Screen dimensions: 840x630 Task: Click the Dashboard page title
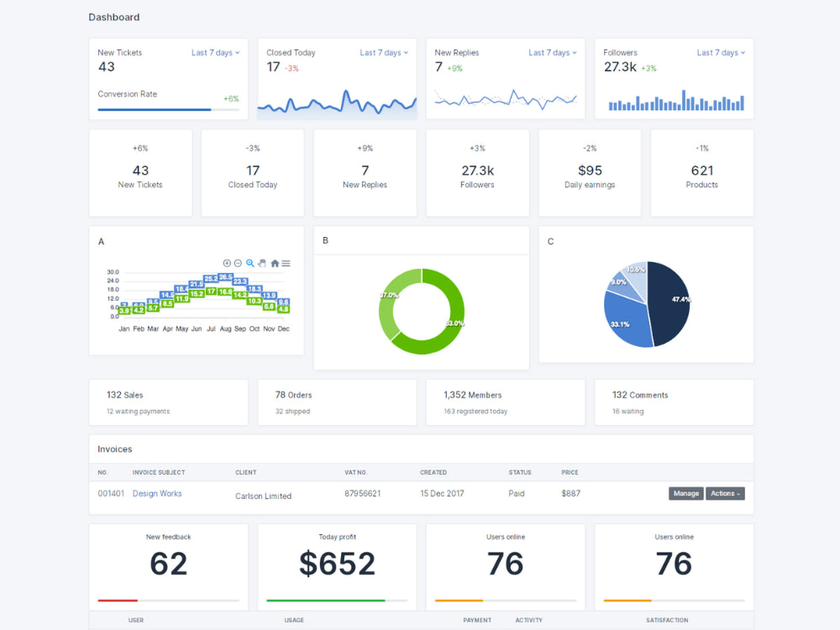(114, 17)
